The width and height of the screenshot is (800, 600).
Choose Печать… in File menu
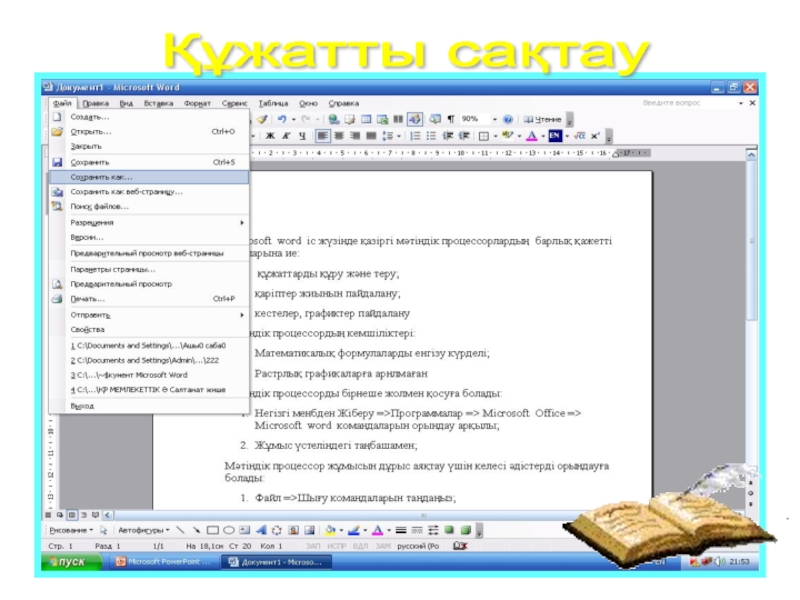pos(149,298)
